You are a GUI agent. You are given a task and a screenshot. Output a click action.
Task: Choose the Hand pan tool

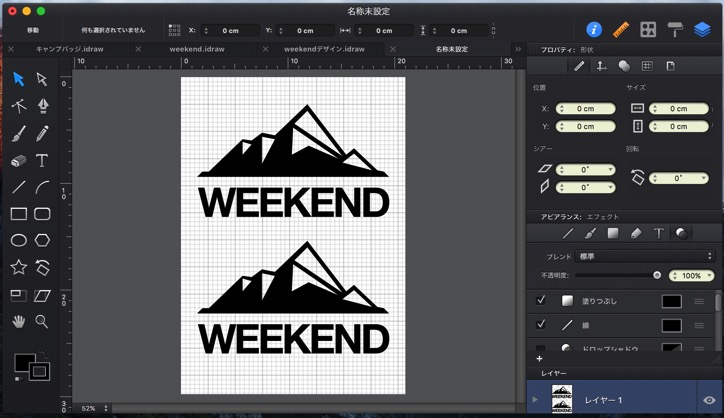[18, 321]
